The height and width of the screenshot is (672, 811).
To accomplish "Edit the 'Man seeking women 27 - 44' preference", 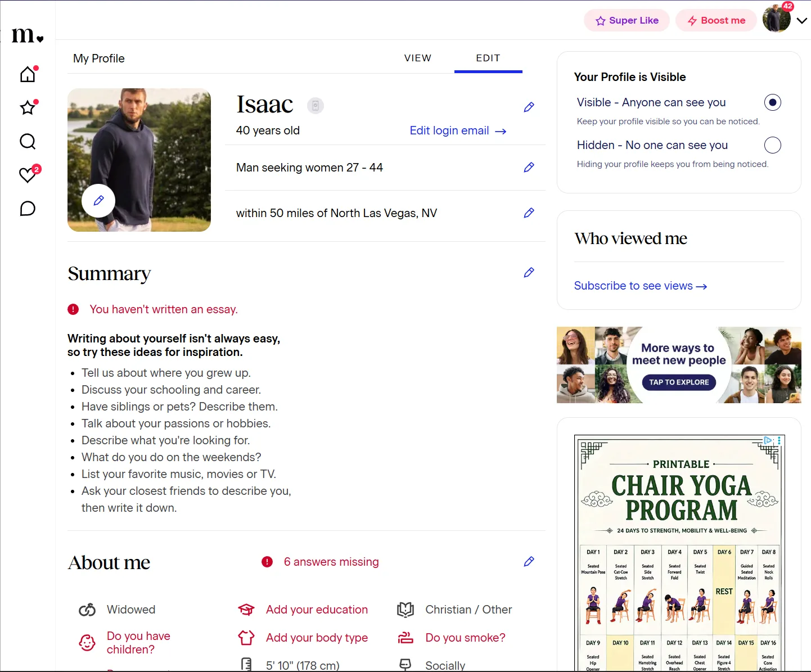I will (529, 167).
